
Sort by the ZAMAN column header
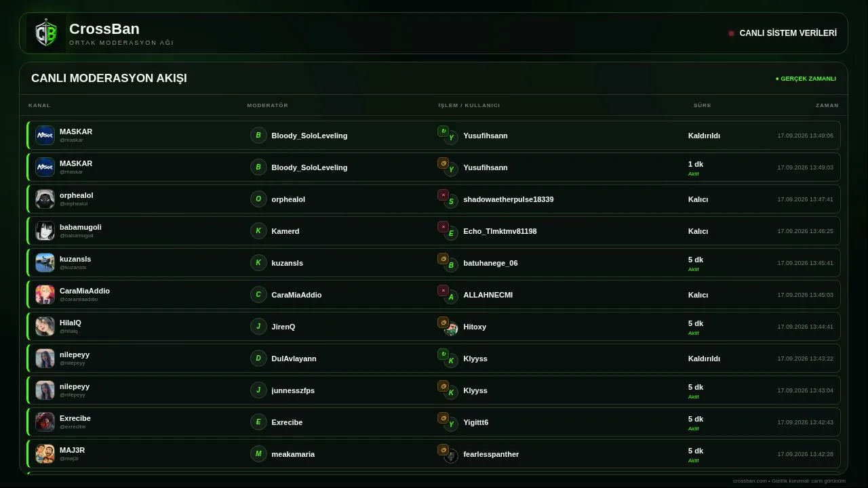click(x=827, y=105)
